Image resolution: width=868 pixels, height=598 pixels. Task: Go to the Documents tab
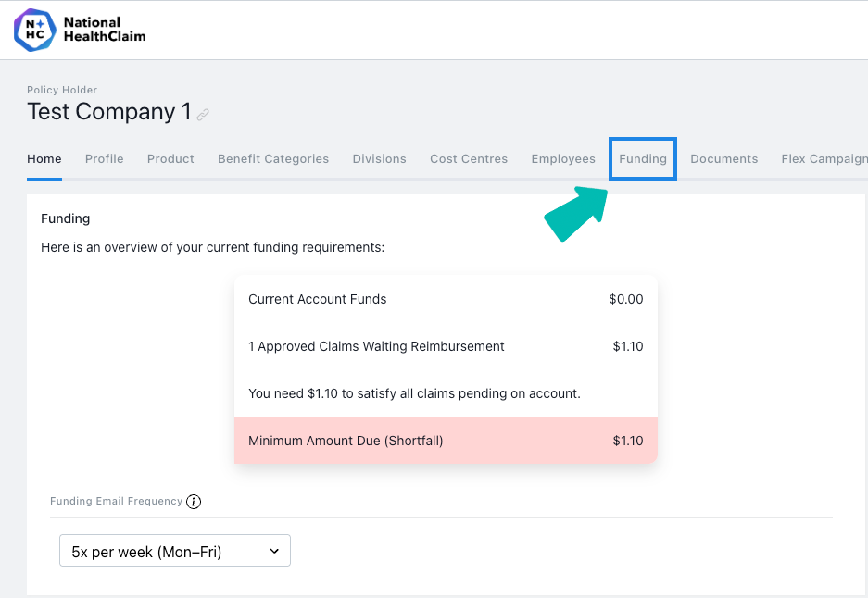click(x=724, y=159)
